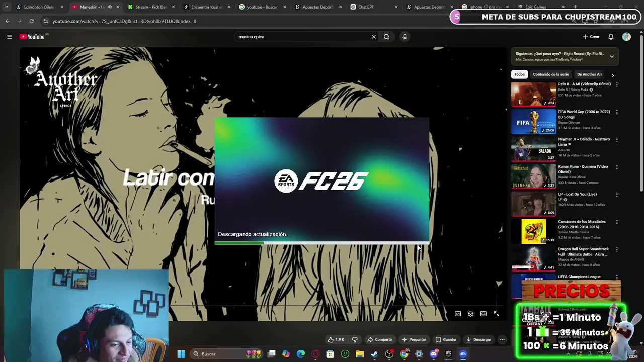Open FIFA World Cup 8D Songs thumbnail
Viewport: 644px width, 362px height.
(534, 122)
